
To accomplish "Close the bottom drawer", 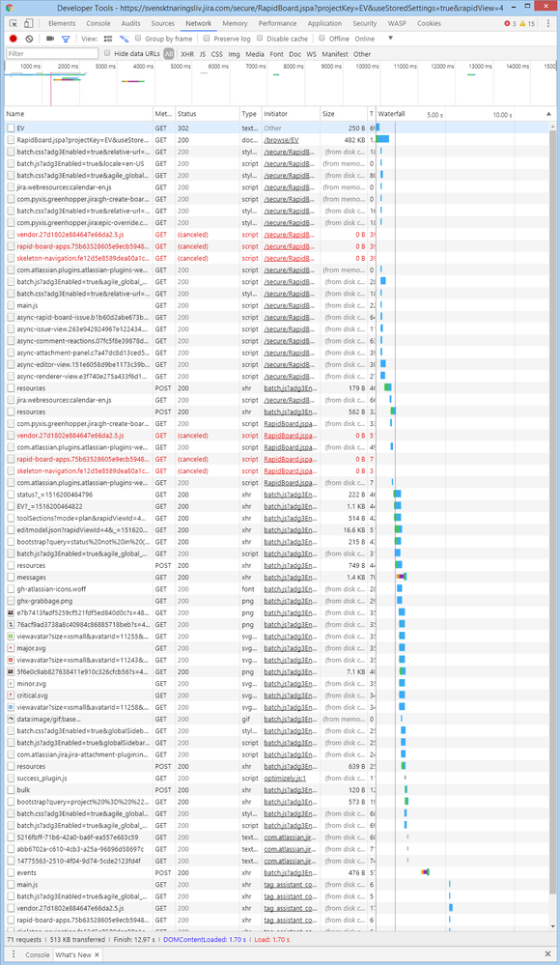I will [x=547, y=954].
